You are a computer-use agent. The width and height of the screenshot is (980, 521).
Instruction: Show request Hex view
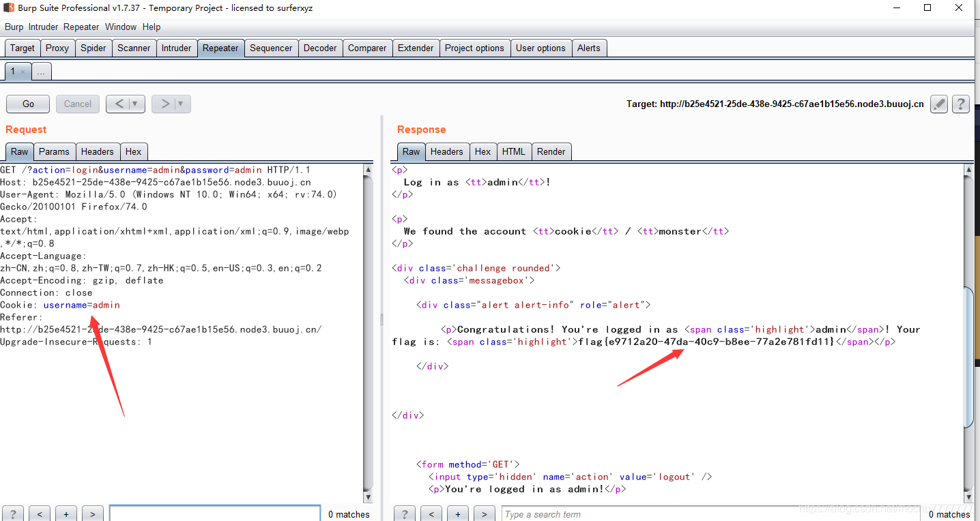coord(134,151)
